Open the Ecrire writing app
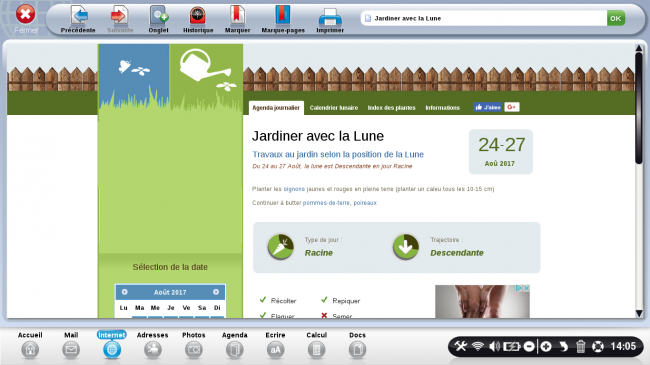The image size is (650, 365). pos(275,345)
